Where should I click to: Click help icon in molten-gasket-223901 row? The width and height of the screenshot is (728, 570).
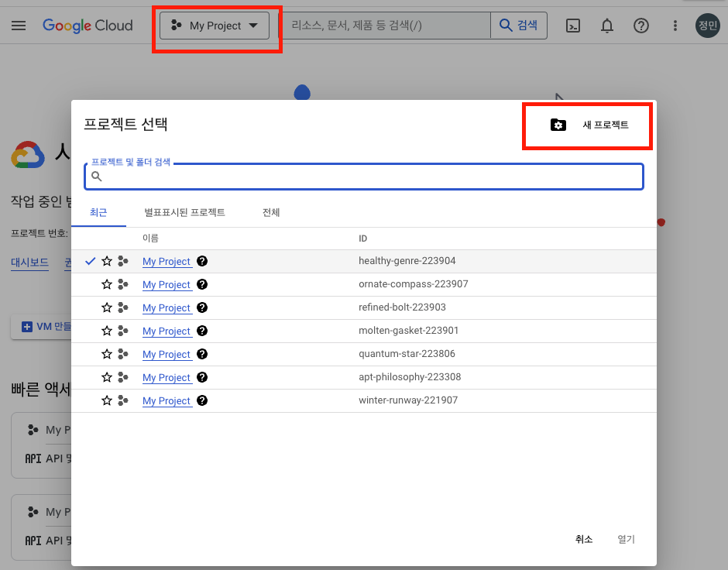(x=202, y=331)
